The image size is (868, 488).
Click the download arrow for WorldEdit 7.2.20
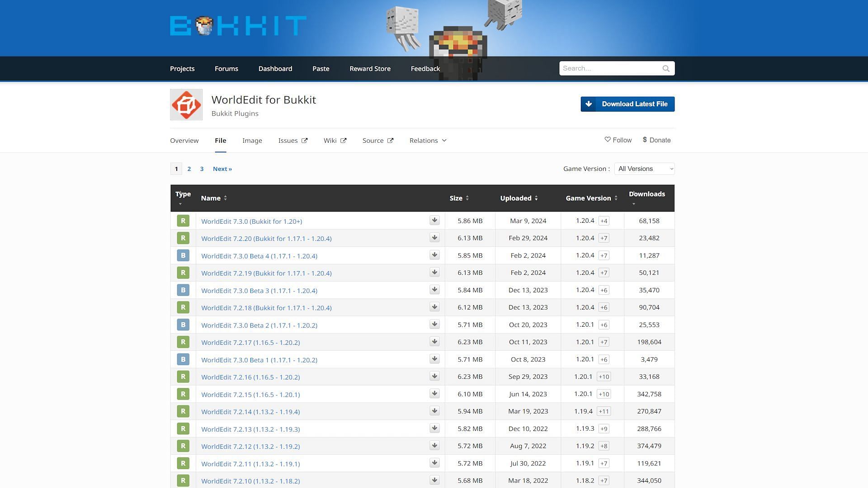(x=434, y=238)
